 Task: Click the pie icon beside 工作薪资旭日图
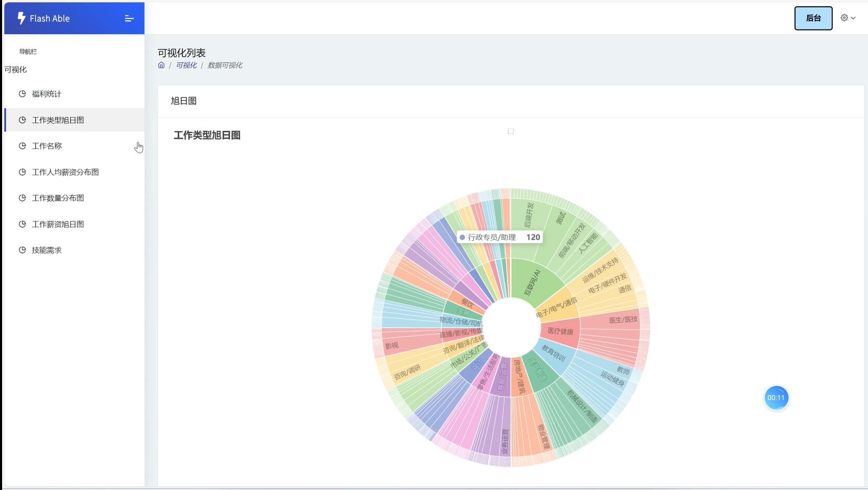pos(23,224)
